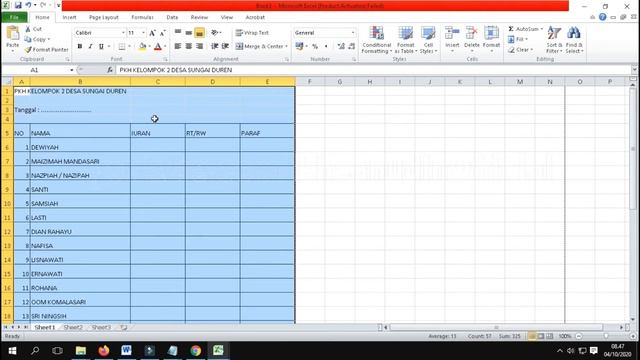
Task: Open the font name Calibri dropdown
Action: (x=123, y=33)
